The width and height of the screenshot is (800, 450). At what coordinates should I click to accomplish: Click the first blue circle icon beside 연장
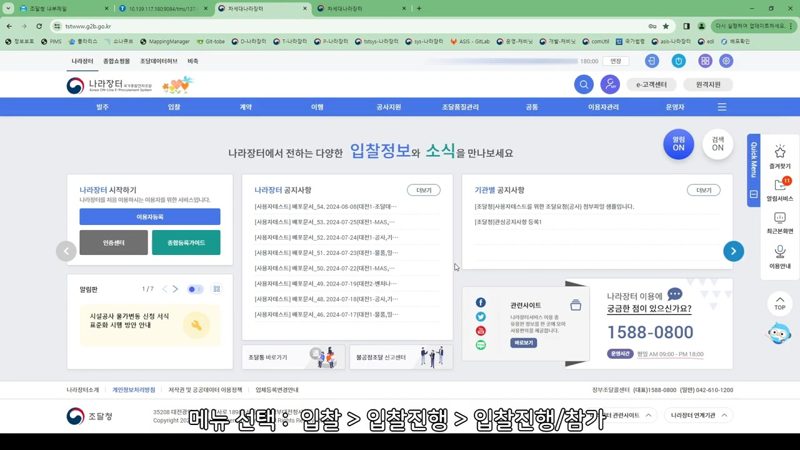[652, 61]
